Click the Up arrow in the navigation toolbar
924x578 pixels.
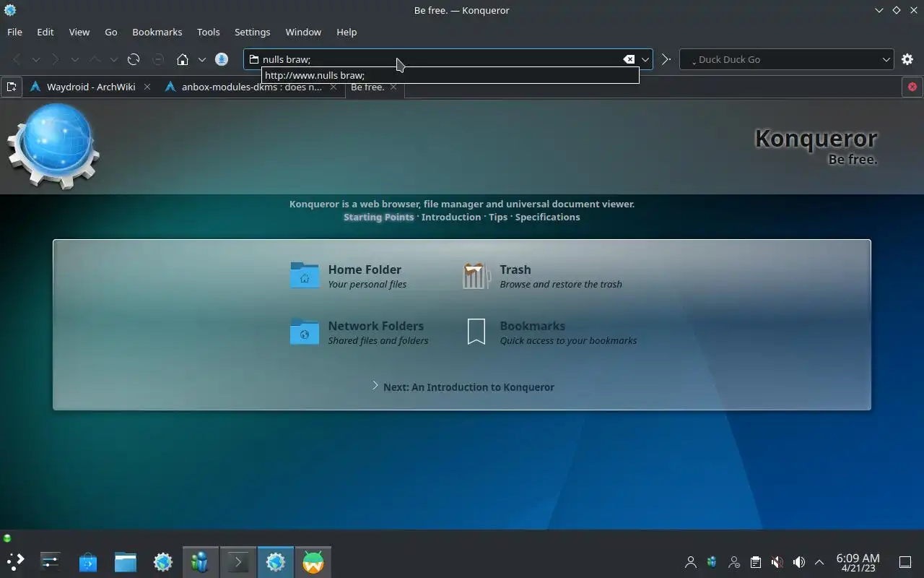tap(95, 60)
